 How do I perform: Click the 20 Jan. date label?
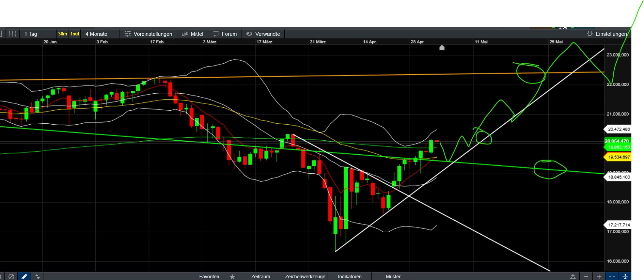pyautogui.click(x=50, y=42)
